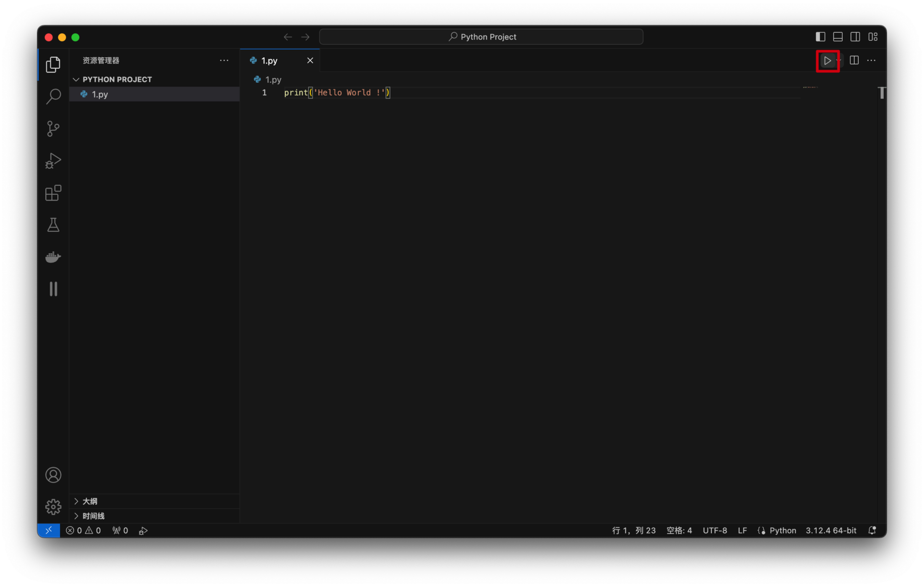Expand the 时间线 timeline section

(93, 516)
